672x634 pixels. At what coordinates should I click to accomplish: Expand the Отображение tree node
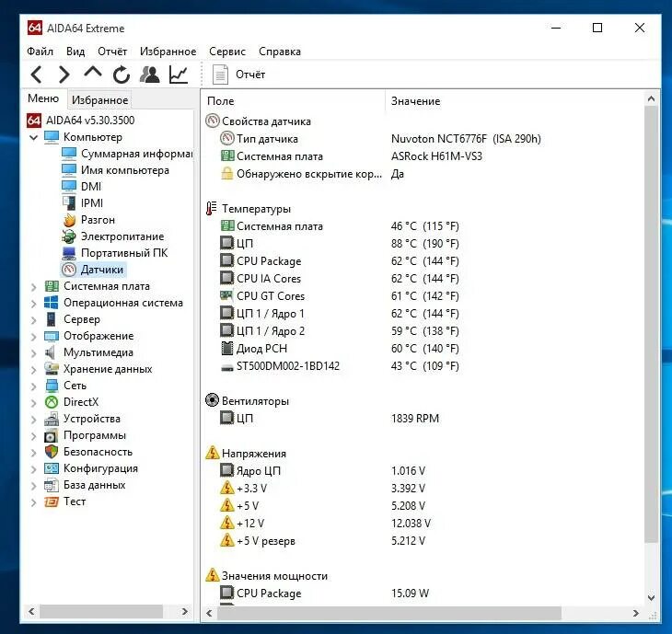pyautogui.click(x=34, y=337)
